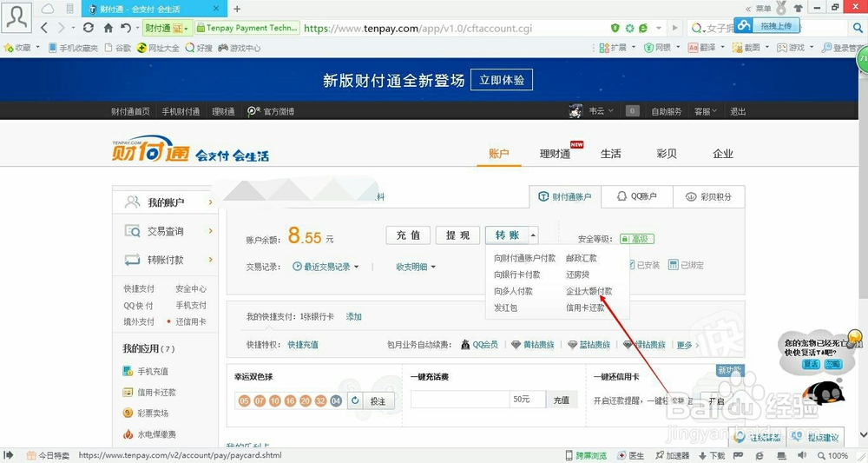Image resolution: width=868 pixels, height=463 pixels.
Task: Open the 翻译 translate dropdown
Action: coord(706,48)
